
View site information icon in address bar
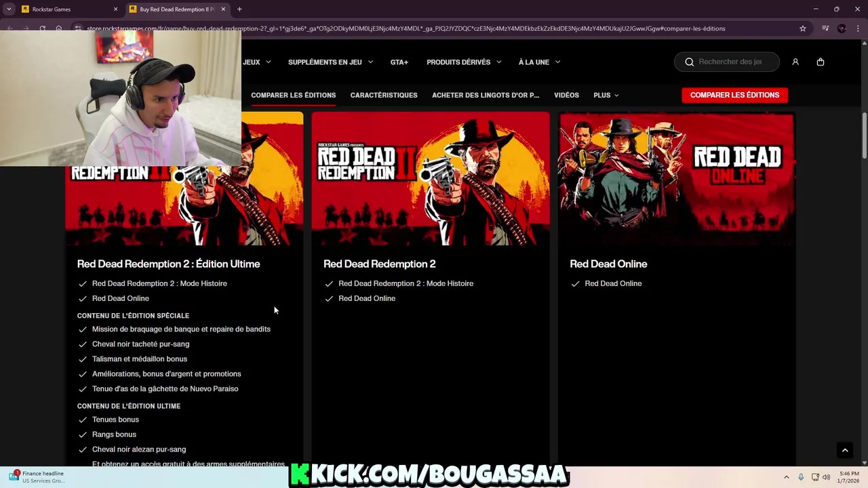pos(79,28)
